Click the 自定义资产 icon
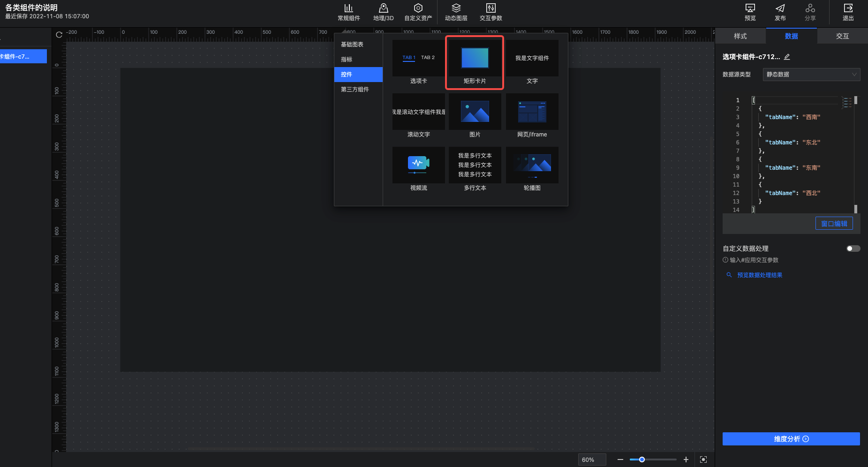Screen dimensions: 868x467 418,12
